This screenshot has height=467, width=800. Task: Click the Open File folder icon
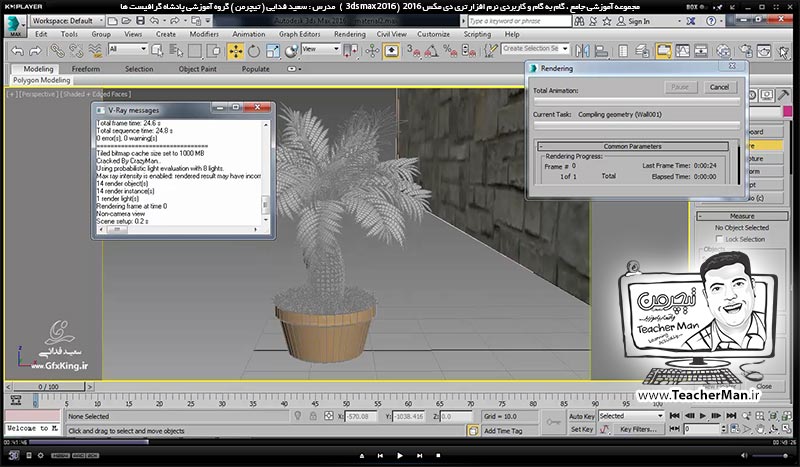tap(127, 21)
